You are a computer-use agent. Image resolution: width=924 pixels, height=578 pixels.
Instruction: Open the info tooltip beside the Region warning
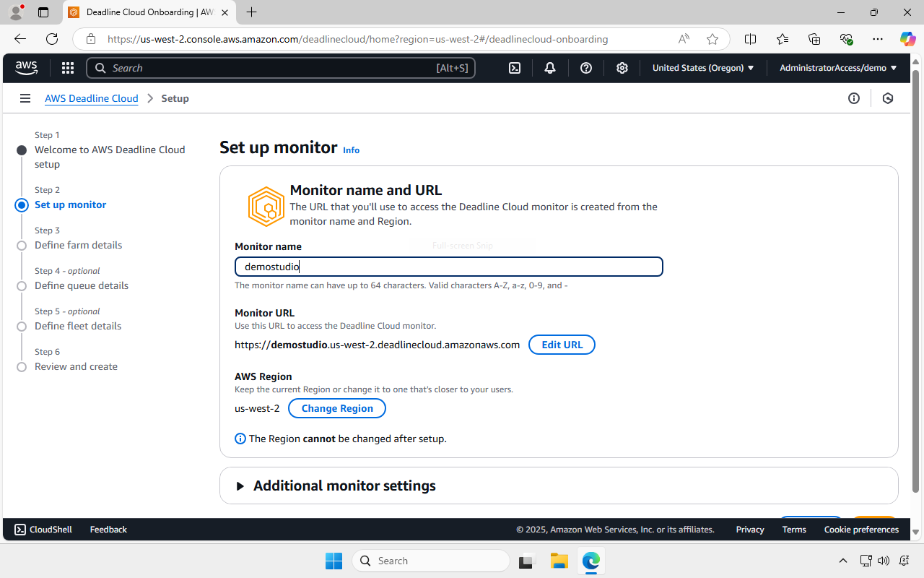tap(240, 439)
